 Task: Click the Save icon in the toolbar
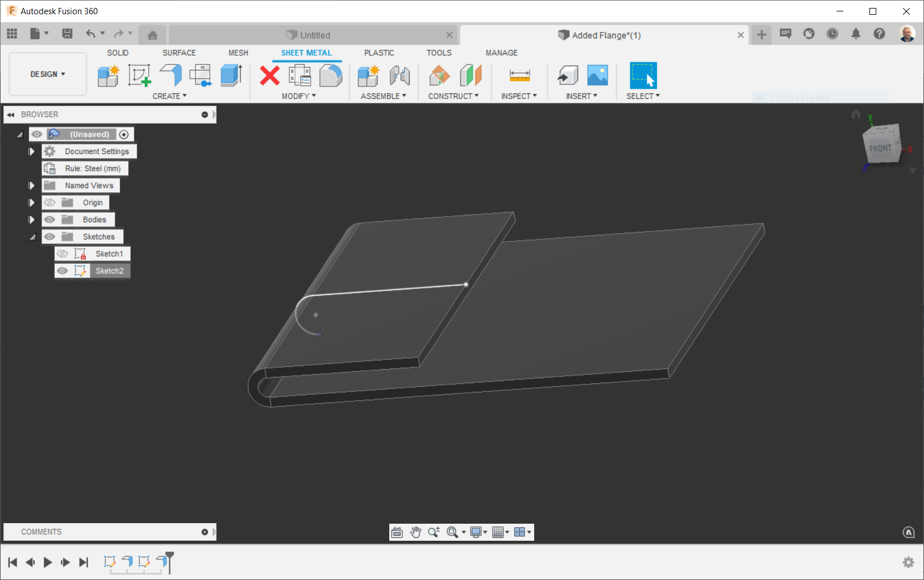coord(67,34)
